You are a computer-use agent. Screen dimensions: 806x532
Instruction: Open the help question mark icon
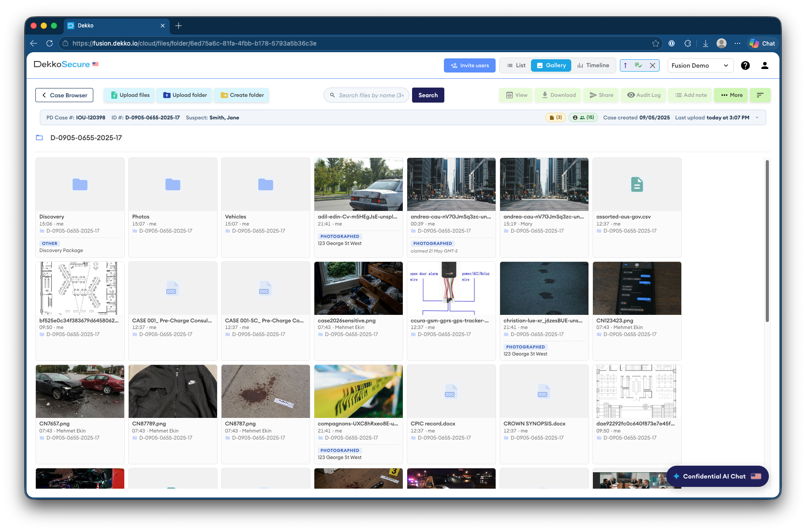745,65
